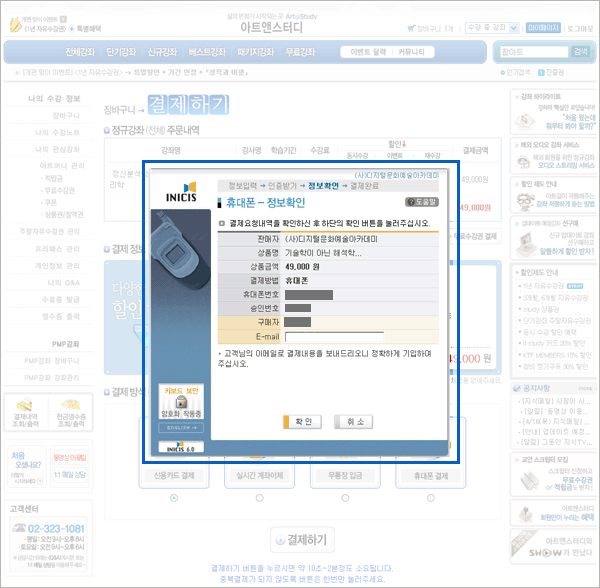Open 영수증 출력 sidebar link
This screenshot has height=588, width=600.
(x=61, y=316)
